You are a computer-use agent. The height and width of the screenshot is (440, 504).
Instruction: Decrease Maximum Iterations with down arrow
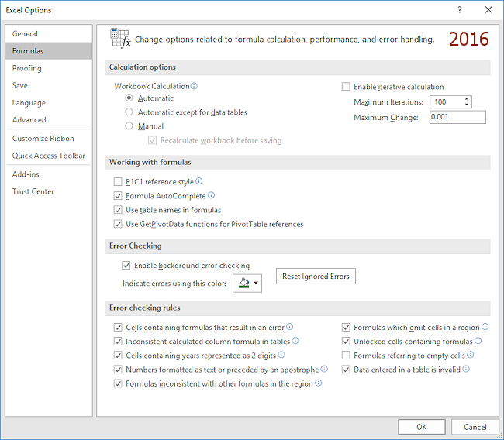coord(467,105)
